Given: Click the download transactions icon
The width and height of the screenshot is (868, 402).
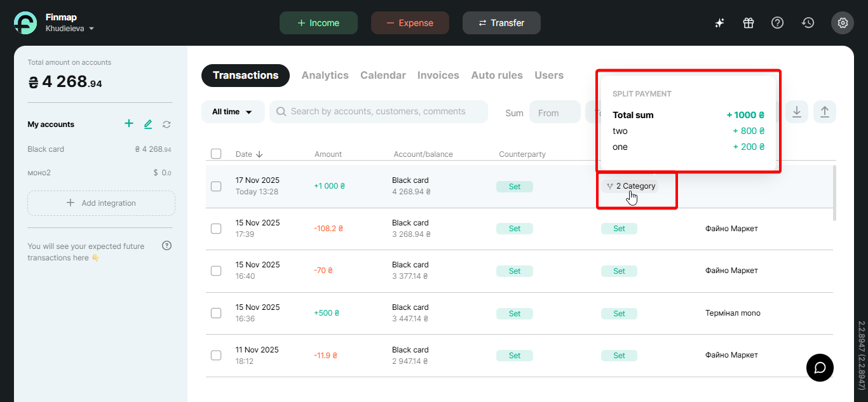Looking at the screenshot, I should (796, 112).
